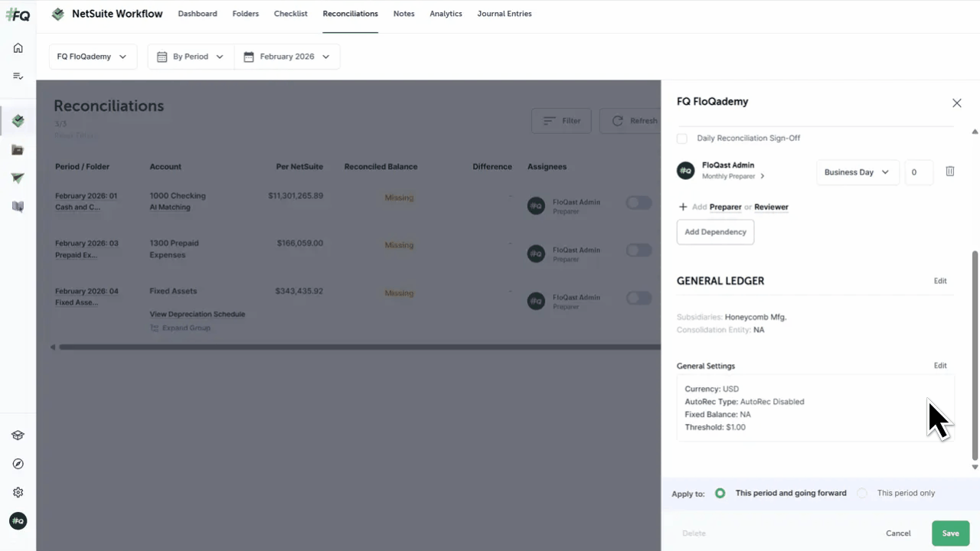Click the calendar icon next to By Period
The image size is (980, 551).
[x=162, y=57]
